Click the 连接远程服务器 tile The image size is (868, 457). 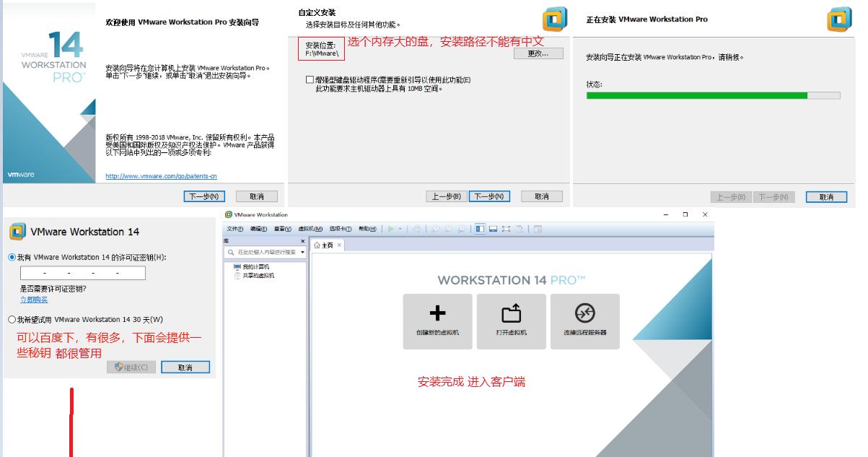coord(584,321)
